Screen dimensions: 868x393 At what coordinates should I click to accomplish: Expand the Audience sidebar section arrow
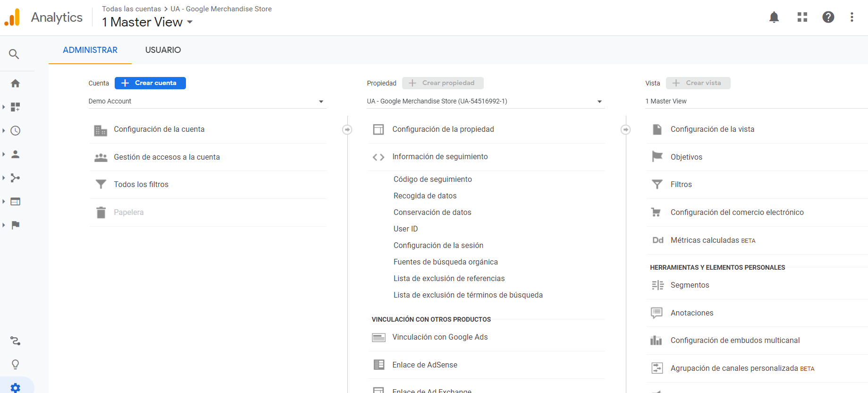coord(4,154)
